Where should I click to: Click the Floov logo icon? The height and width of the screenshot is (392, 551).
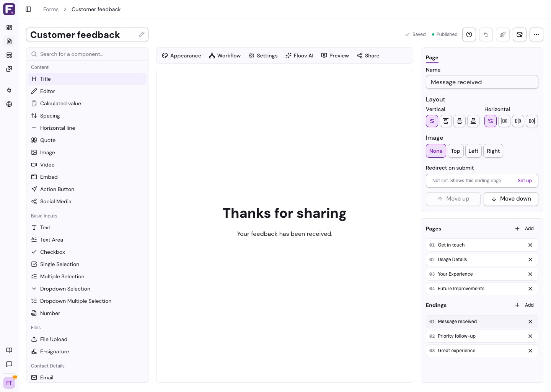9,9
